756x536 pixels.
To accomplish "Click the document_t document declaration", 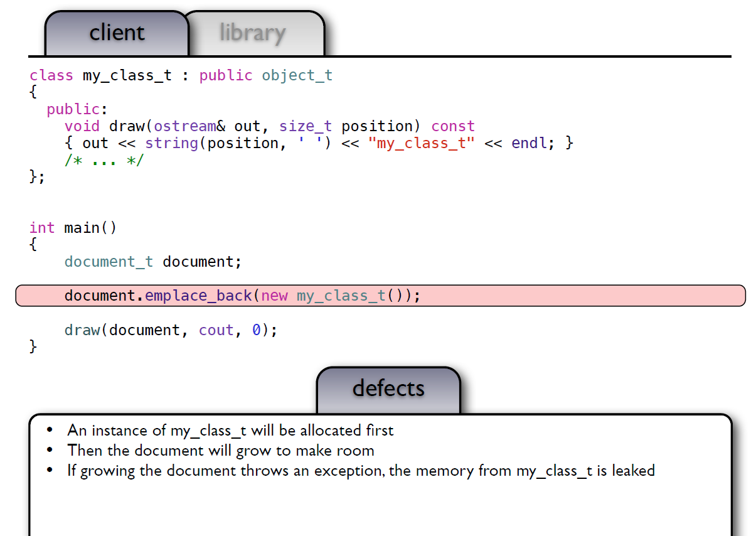I will tap(152, 262).
